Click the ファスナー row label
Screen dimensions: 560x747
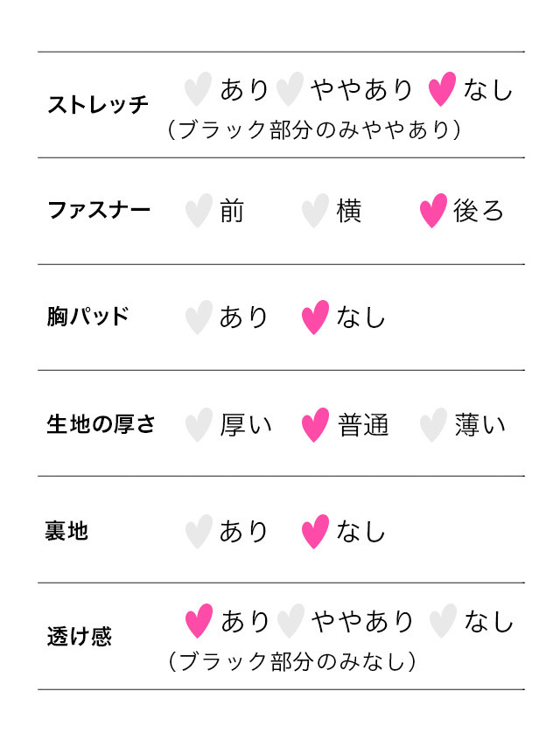click(x=99, y=210)
